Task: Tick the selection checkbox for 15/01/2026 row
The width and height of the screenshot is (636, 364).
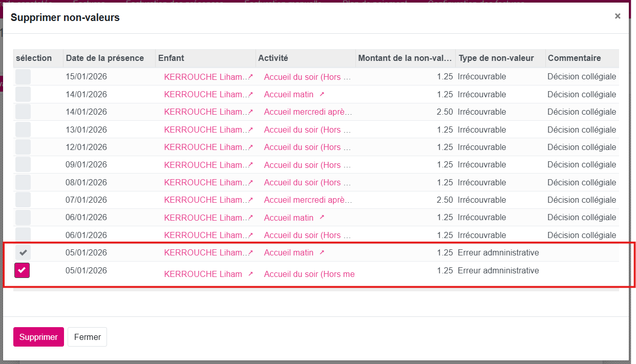Action: tap(23, 77)
